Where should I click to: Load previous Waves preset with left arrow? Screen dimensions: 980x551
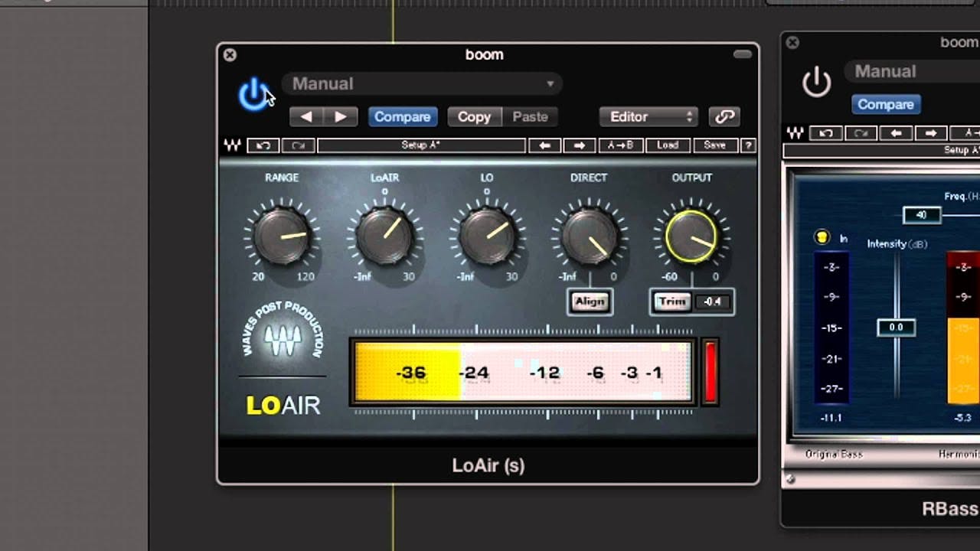pyautogui.click(x=544, y=145)
